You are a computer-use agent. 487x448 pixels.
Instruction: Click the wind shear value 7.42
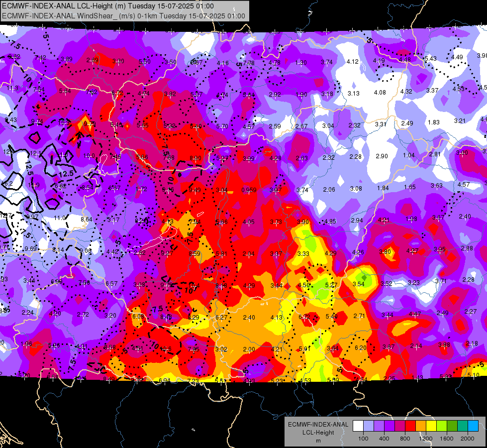40,58
